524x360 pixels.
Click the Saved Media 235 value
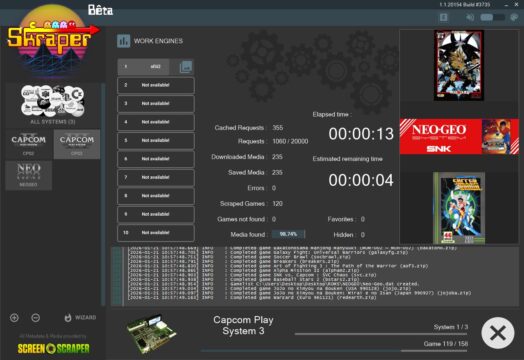pos(277,172)
